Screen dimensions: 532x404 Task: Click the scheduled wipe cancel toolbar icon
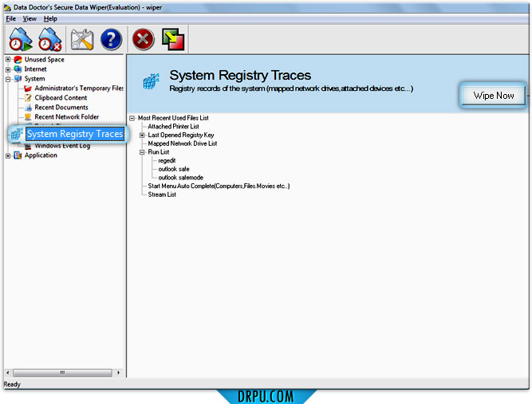click(x=50, y=39)
